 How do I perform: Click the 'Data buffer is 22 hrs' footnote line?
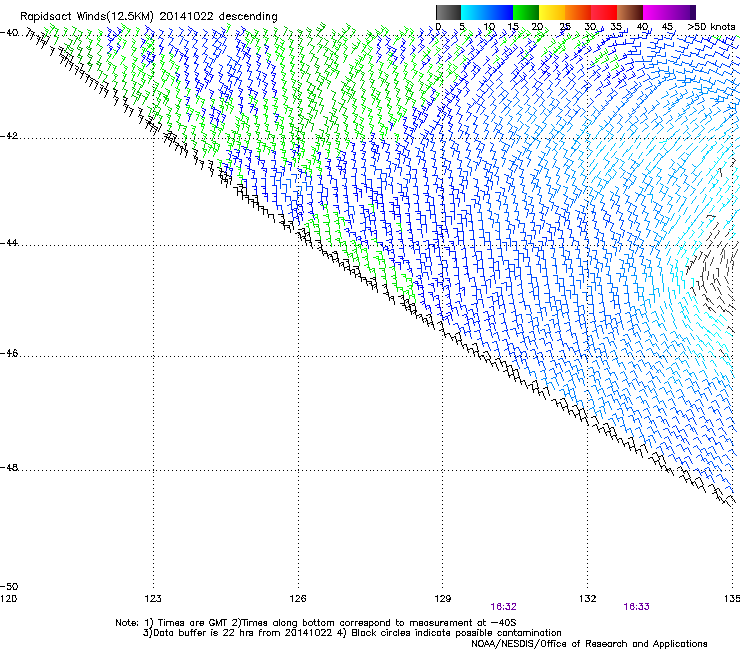(352, 633)
